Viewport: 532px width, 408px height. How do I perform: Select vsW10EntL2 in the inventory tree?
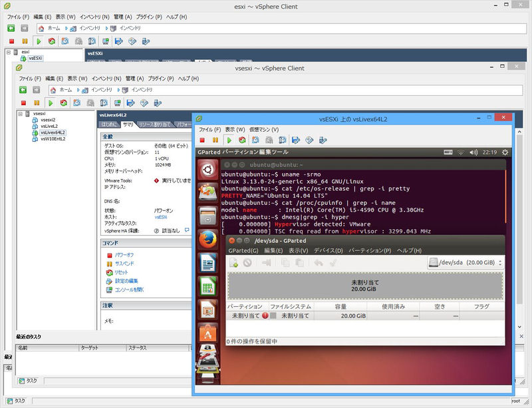coord(53,139)
